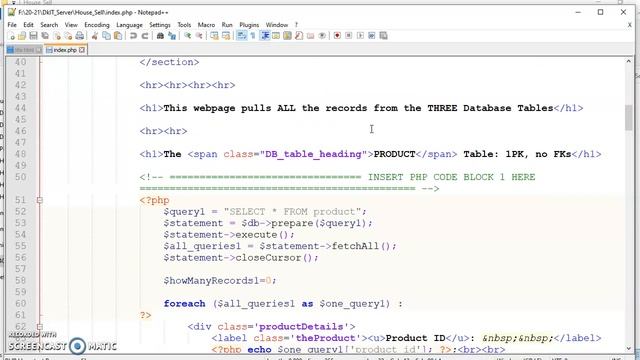
Task: Click the vertical scrollbar down arrow
Action: [629, 348]
